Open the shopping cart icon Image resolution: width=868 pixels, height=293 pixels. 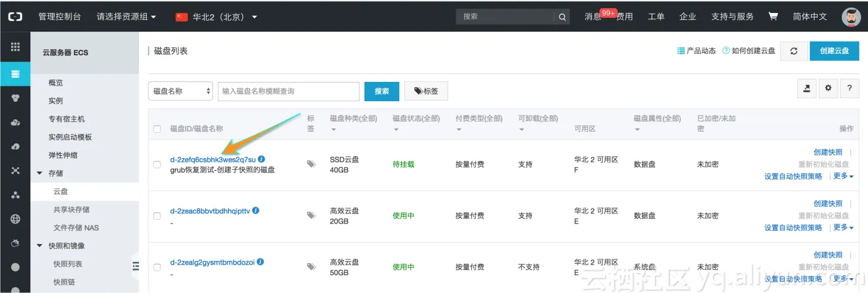773,17
